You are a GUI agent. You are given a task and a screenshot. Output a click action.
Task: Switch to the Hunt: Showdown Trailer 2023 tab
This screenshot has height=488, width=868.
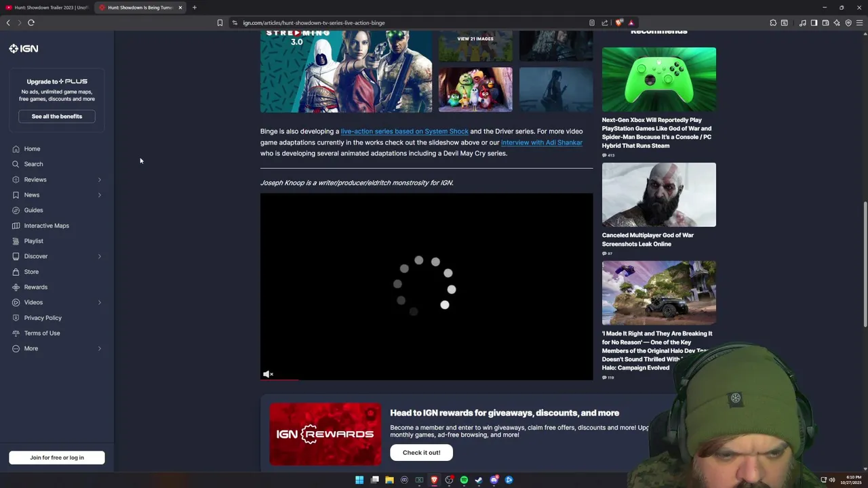(47, 7)
